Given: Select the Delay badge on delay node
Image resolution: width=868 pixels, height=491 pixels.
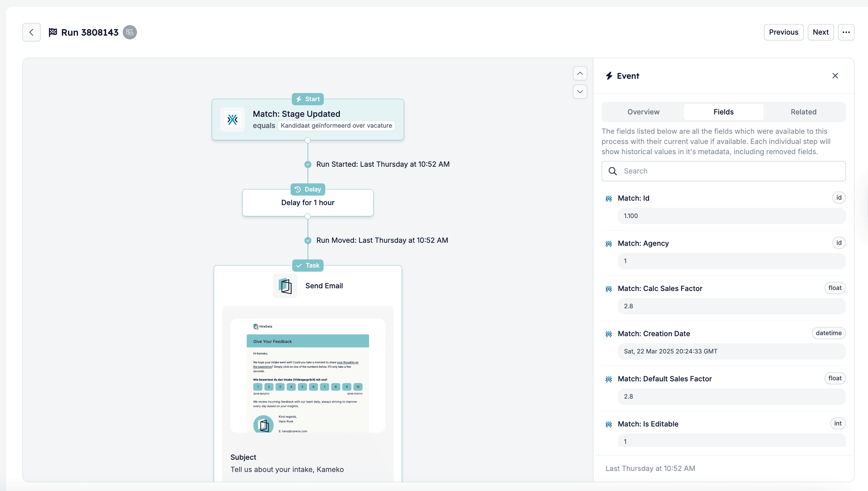Looking at the screenshot, I should (x=308, y=189).
